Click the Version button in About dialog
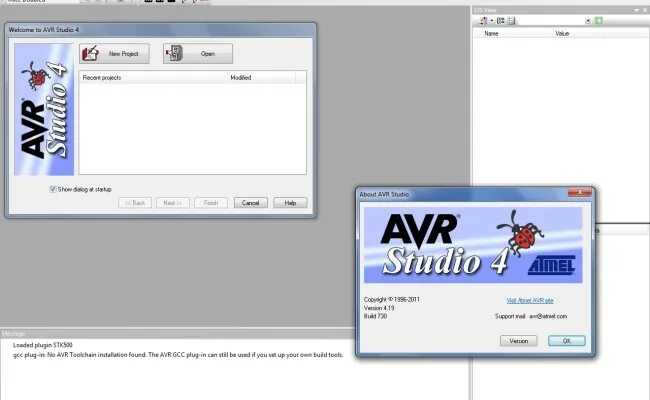The width and height of the screenshot is (650, 400). click(x=519, y=341)
